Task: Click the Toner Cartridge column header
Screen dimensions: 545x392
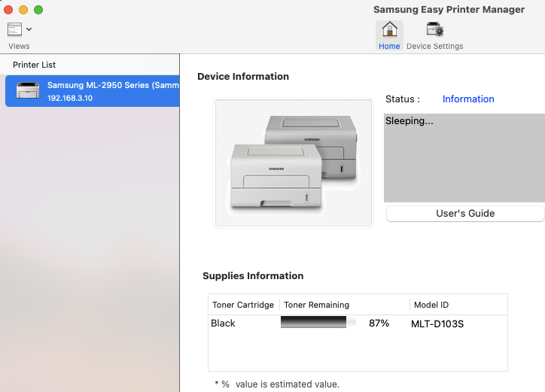Action: click(243, 305)
